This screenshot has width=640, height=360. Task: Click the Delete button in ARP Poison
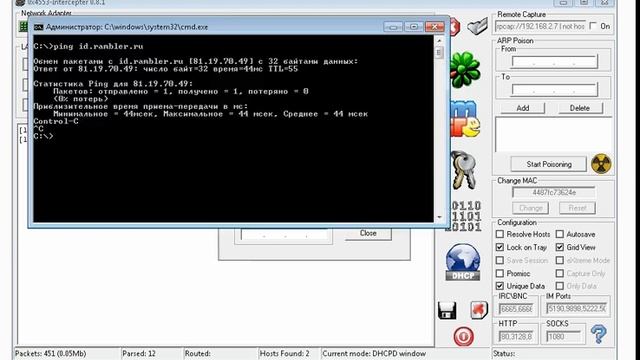point(580,108)
